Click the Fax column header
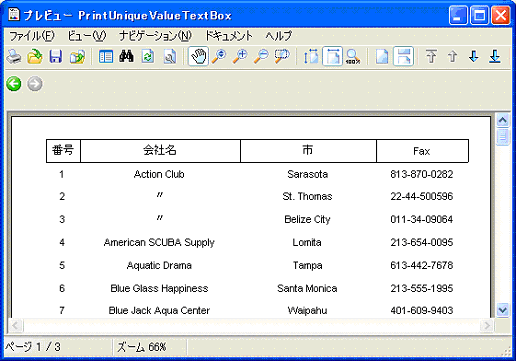The width and height of the screenshot is (518, 362). point(422,151)
